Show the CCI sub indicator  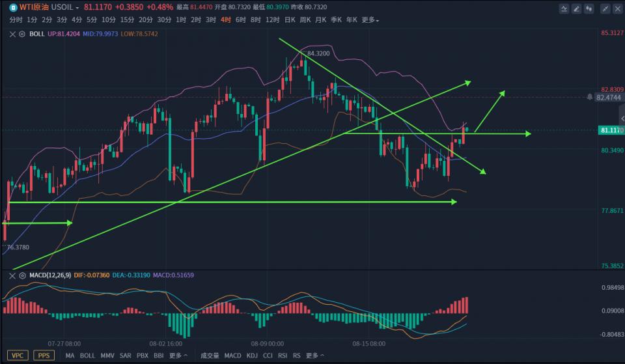[x=268, y=356]
